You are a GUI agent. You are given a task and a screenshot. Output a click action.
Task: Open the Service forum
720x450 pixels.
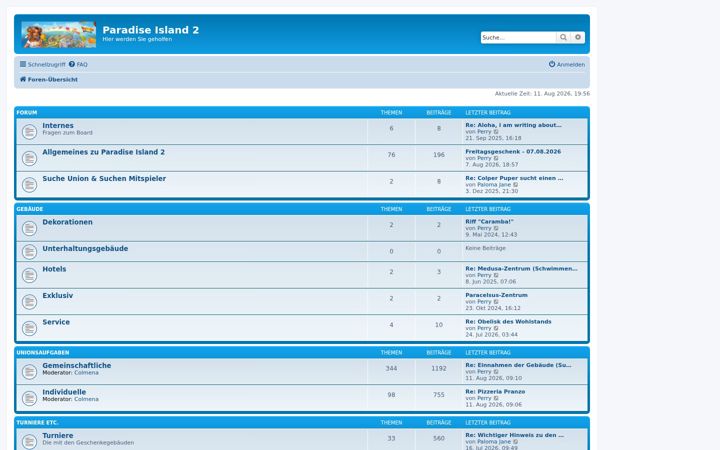tap(56, 322)
